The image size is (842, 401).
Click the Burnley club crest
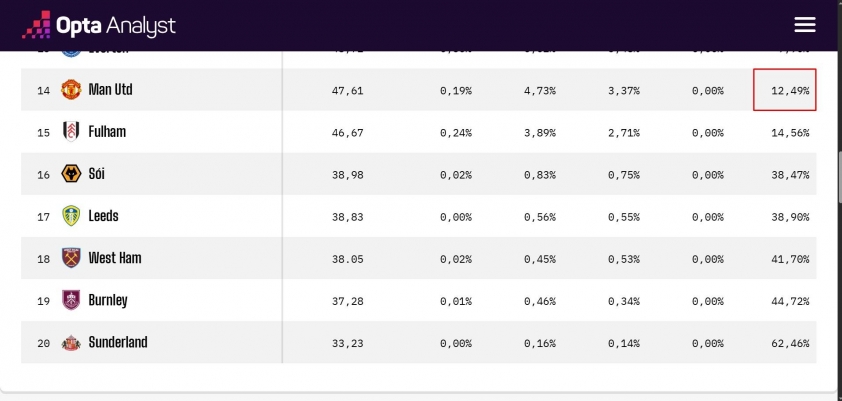71,300
